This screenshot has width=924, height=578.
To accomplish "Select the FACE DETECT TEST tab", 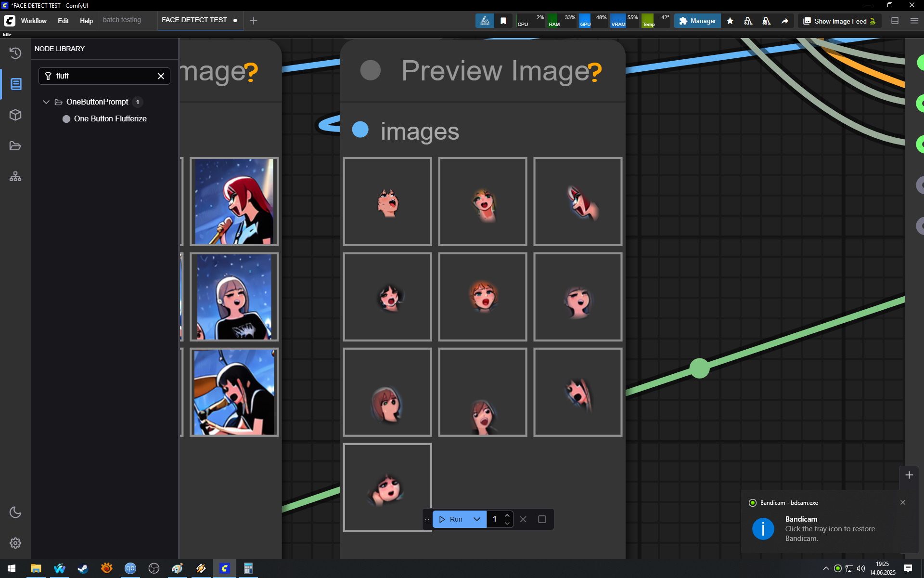I will pos(194,20).
